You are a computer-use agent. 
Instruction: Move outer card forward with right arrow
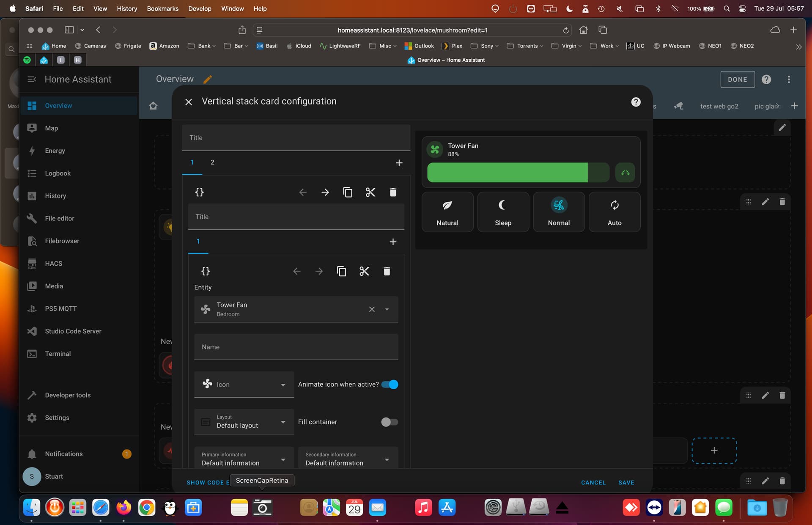[325, 192]
